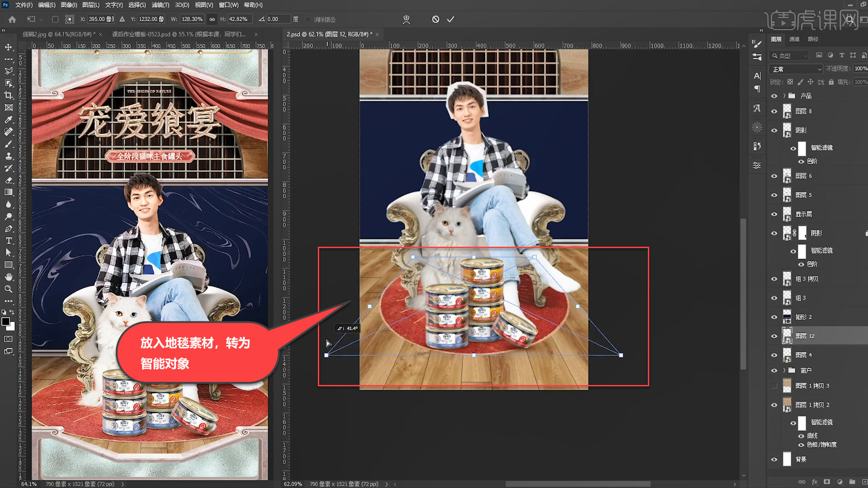Show the hidden 图层 1 拷贝 3 layer

pos(774,386)
